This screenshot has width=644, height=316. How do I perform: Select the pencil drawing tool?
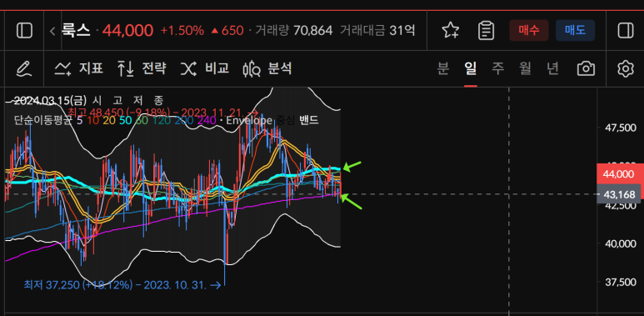click(x=24, y=68)
